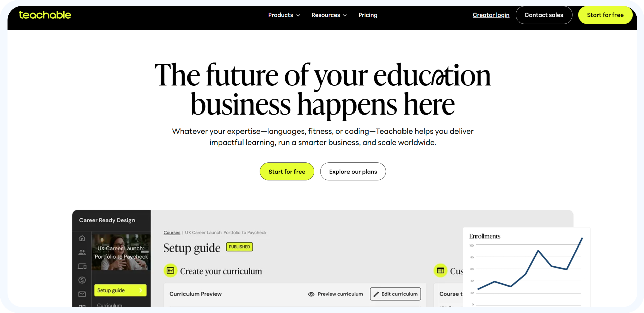This screenshot has width=644, height=313.
Task: Click the Setup guide chevron arrow
Action: point(141,290)
